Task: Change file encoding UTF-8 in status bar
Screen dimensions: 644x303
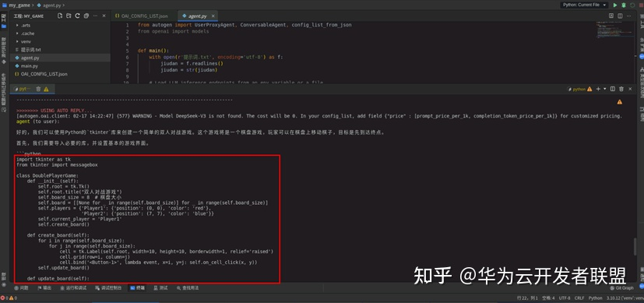Action: (x=565, y=298)
